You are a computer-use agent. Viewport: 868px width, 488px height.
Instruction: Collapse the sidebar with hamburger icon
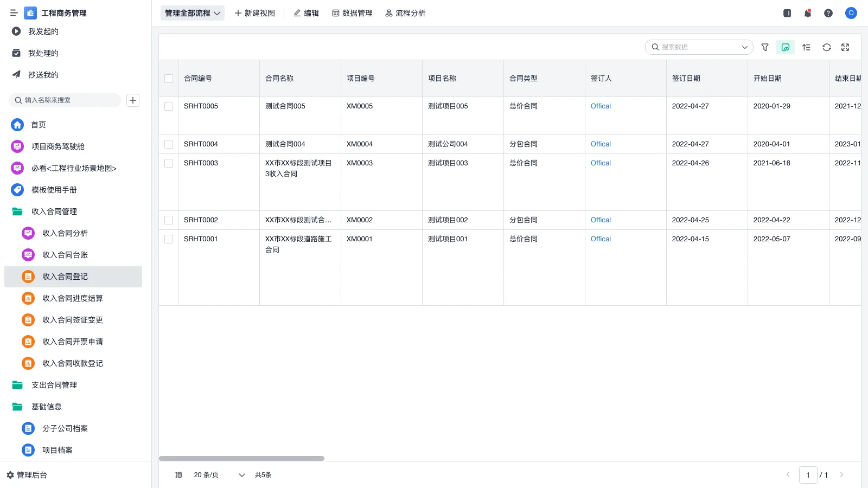coord(14,13)
